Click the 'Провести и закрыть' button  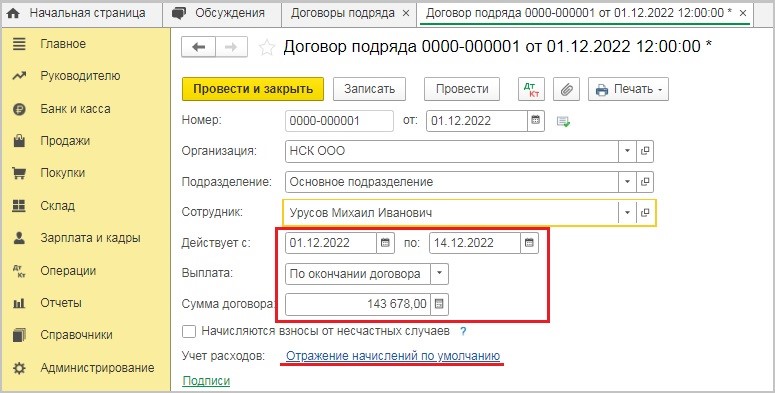[x=253, y=89]
